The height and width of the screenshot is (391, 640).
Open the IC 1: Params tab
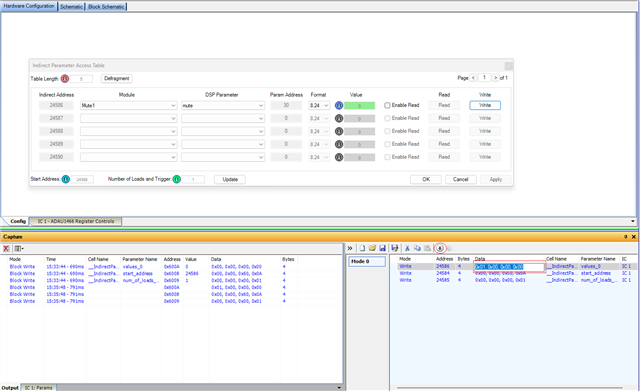coord(38,388)
